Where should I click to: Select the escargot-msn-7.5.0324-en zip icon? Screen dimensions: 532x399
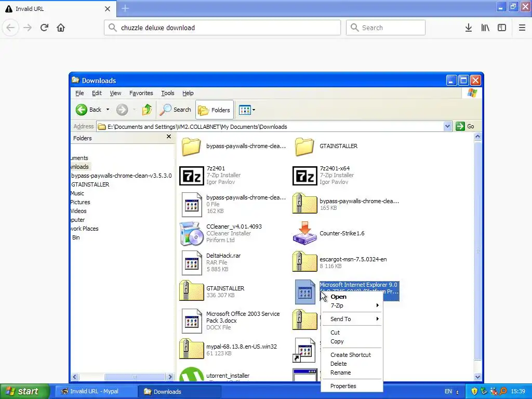[304, 262]
